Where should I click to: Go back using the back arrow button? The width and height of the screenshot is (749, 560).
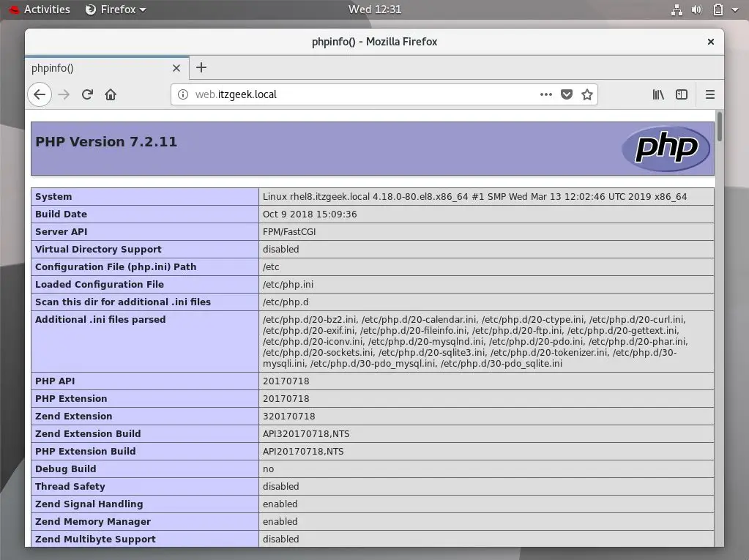[x=40, y=94]
